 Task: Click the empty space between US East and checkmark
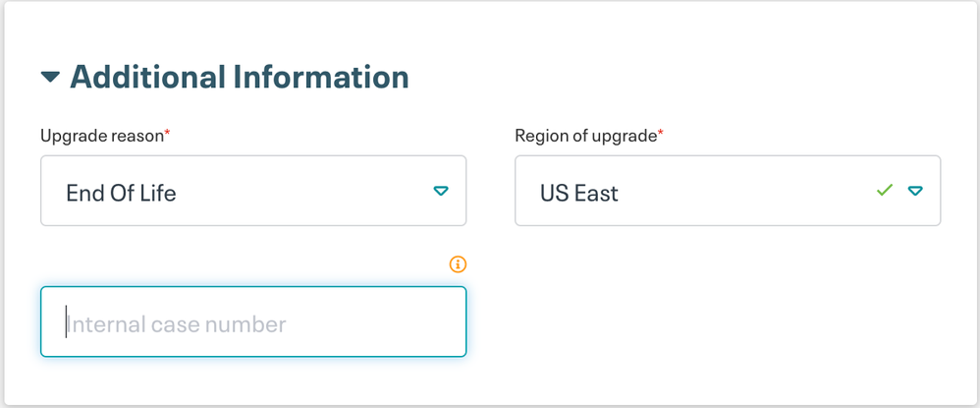click(746, 193)
